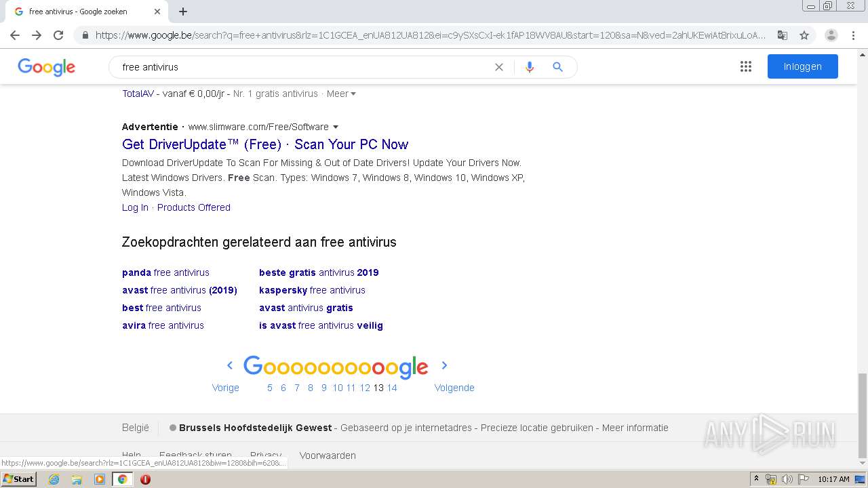Open the Products Offered sitelink
The width and height of the screenshot is (868, 488).
click(194, 207)
